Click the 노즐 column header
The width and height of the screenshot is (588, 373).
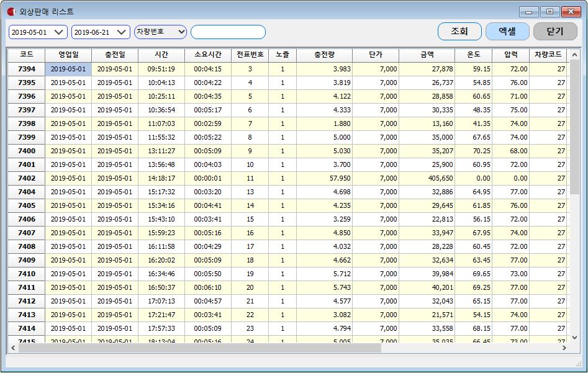(x=283, y=55)
